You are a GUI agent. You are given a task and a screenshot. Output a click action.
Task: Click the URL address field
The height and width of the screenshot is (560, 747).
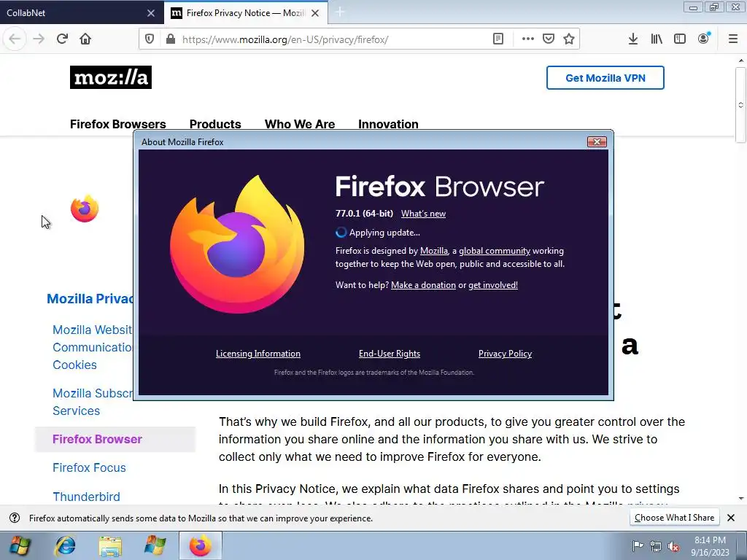[x=333, y=39]
